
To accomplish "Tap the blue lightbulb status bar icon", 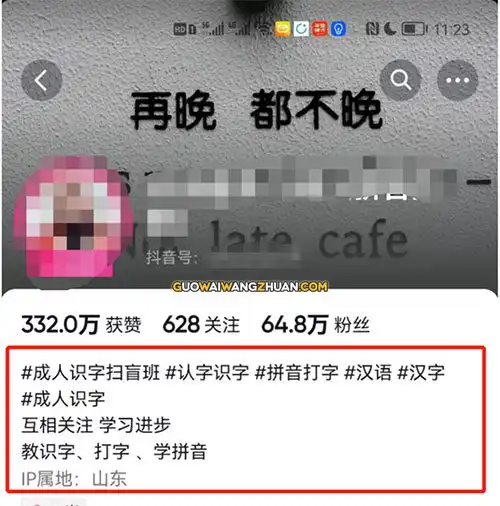I will coord(339,29).
